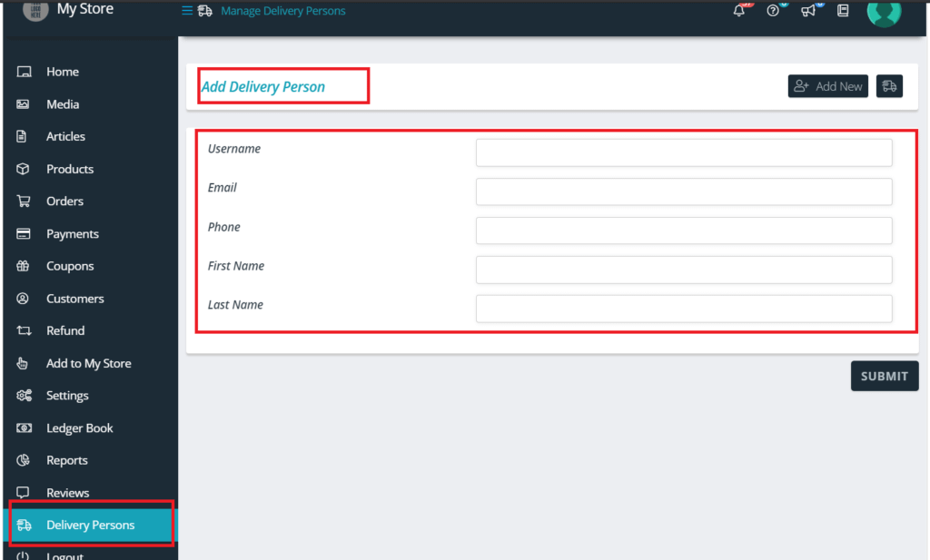Open Products in the sidebar

coord(70,169)
